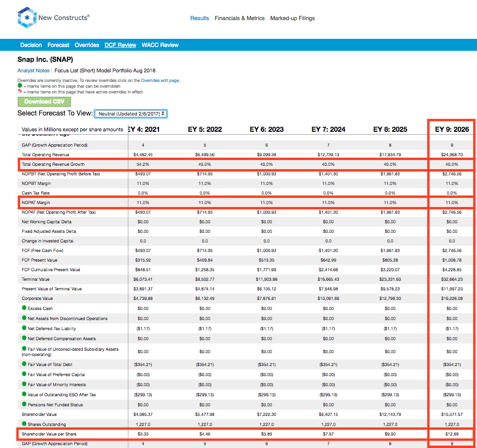
Task: Click Shareholder Value per Share row label
Action: click(49, 434)
